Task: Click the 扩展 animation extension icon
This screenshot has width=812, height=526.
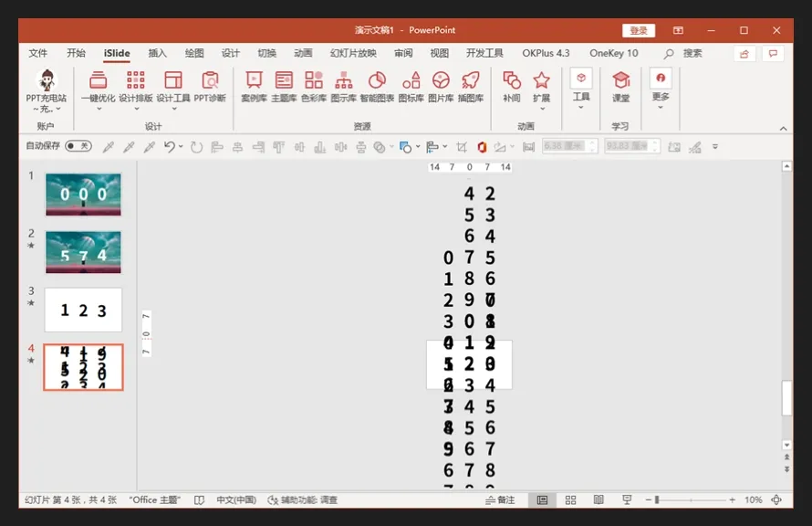Action: pyautogui.click(x=541, y=81)
